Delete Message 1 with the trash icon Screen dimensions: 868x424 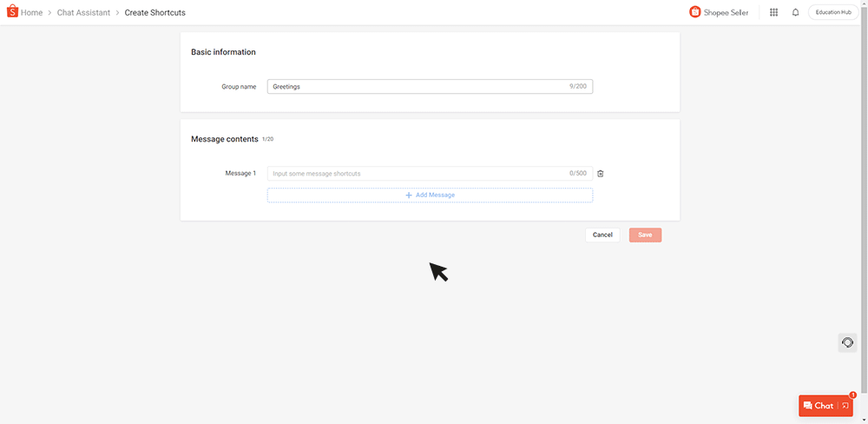pos(601,174)
